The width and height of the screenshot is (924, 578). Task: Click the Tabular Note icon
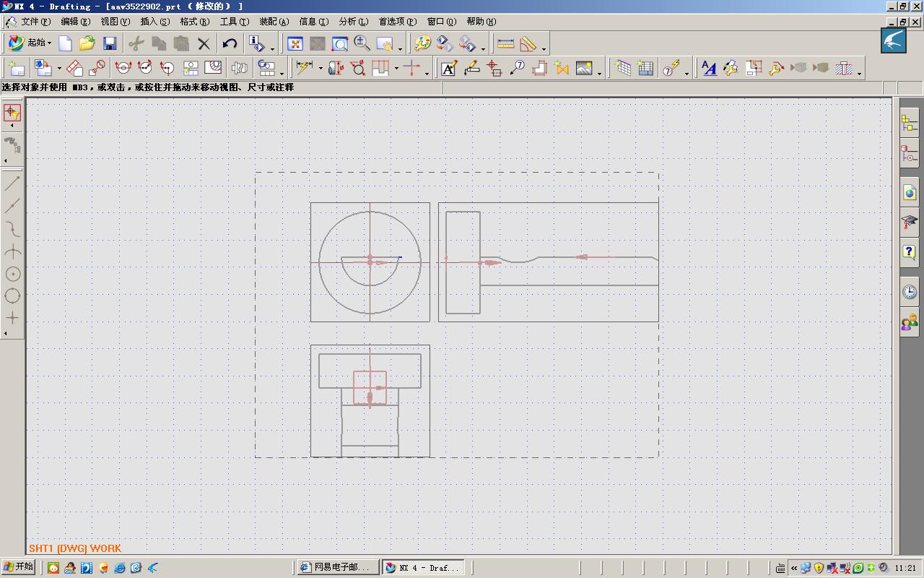[623, 68]
